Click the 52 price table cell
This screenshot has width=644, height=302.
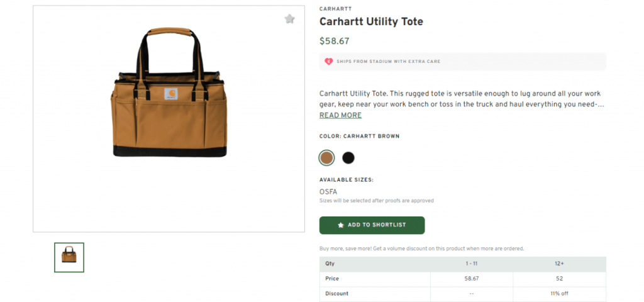point(559,279)
